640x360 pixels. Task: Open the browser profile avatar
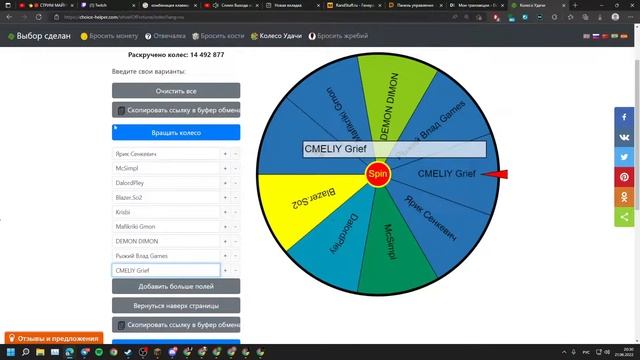click(x=616, y=17)
